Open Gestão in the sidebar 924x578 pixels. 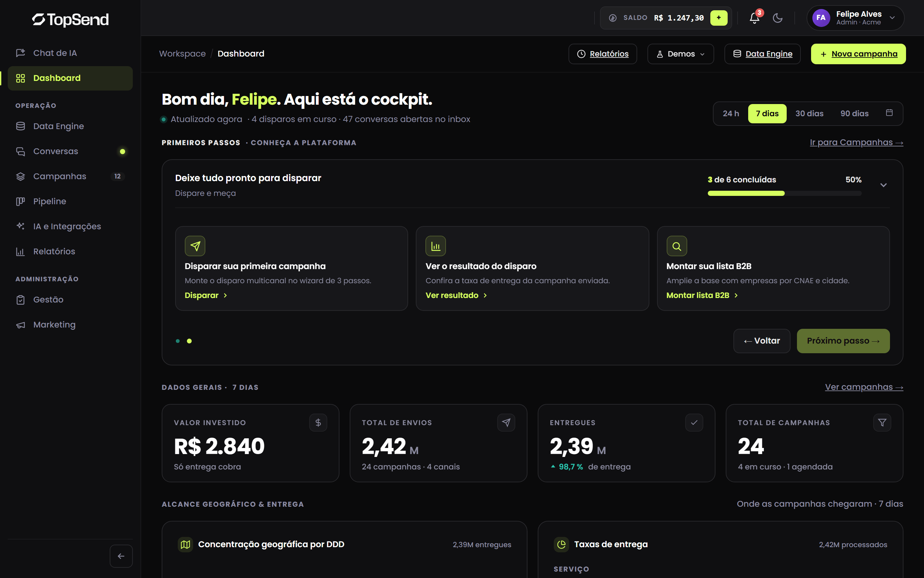tap(70, 300)
